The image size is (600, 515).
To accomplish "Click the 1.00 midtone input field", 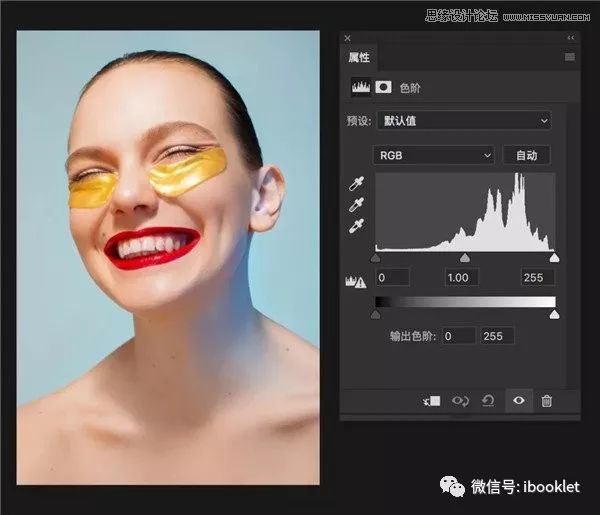I will click(x=464, y=277).
